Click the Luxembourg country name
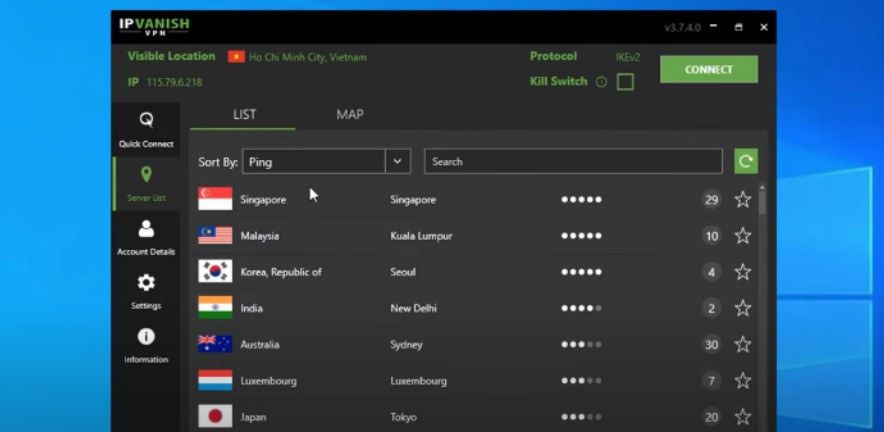 point(268,381)
